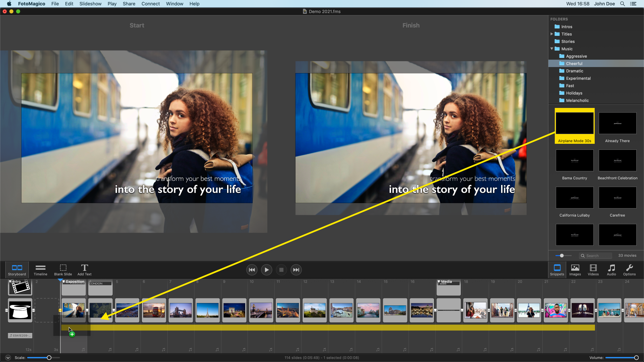
Task: Open the Options panel
Action: coord(629,269)
